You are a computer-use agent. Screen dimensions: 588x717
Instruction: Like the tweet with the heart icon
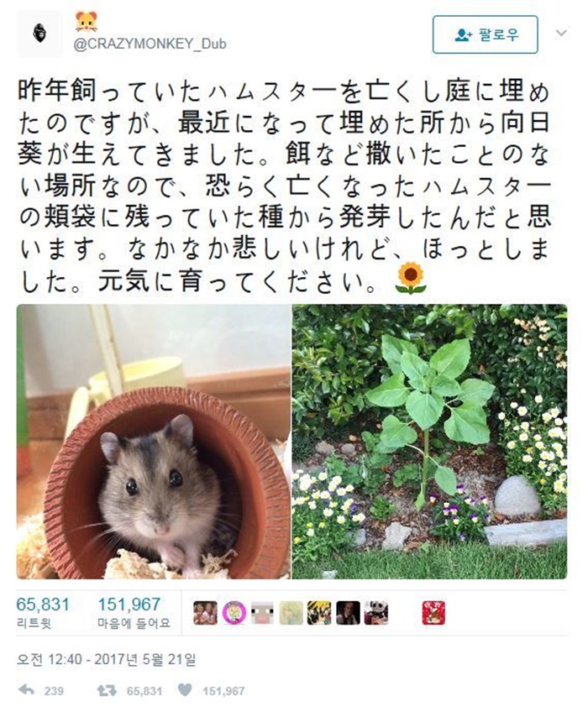pyautogui.click(x=185, y=689)
